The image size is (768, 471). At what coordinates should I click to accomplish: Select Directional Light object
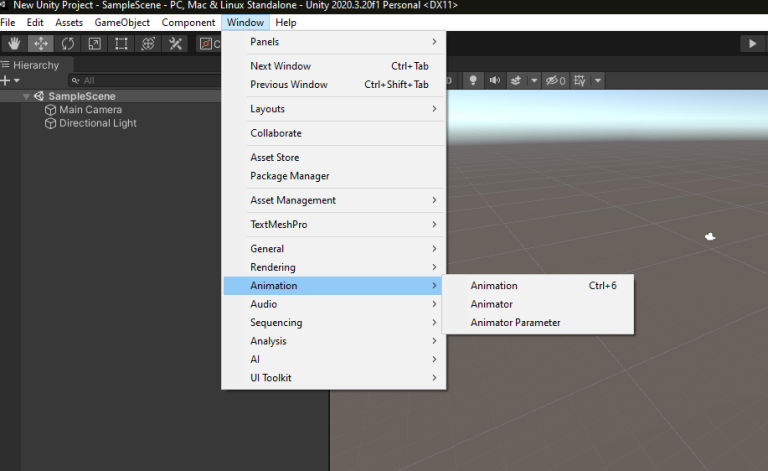[x=97, y=123]
